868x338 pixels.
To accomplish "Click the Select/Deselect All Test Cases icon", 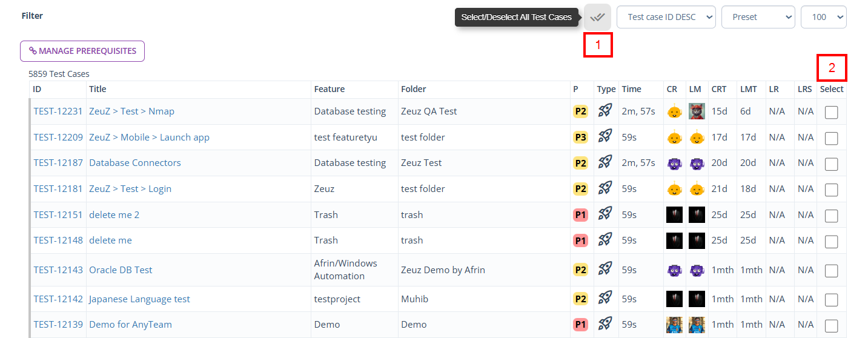I will pos(597,17).
